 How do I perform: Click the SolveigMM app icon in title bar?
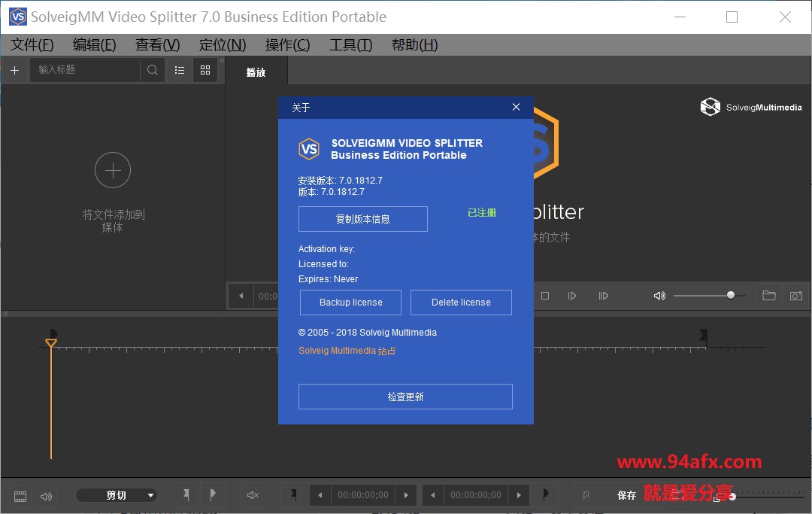coord(18,17)
